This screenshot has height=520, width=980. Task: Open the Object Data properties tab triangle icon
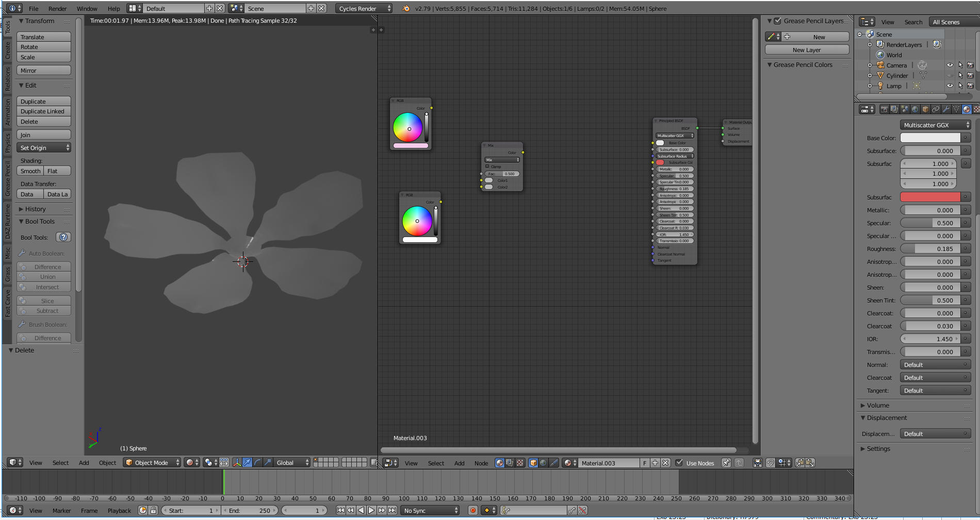click(956, 109)
